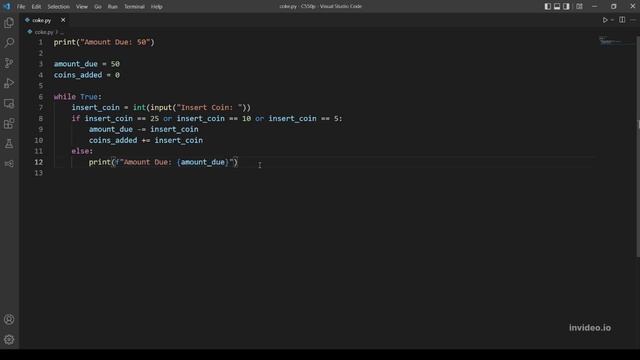The image size is (640, 360).
Task: Toggle the secondary side bar
Action: coord(566,6)
